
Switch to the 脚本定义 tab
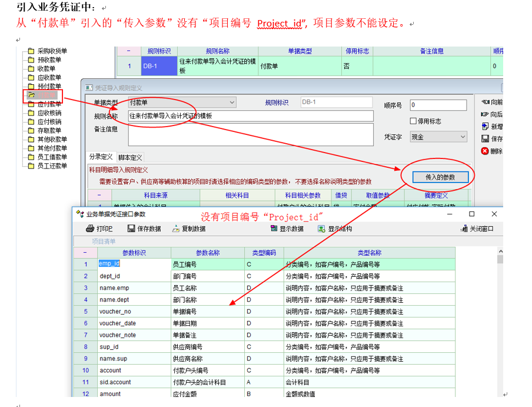pyautogui.click(x=130, y=158)
